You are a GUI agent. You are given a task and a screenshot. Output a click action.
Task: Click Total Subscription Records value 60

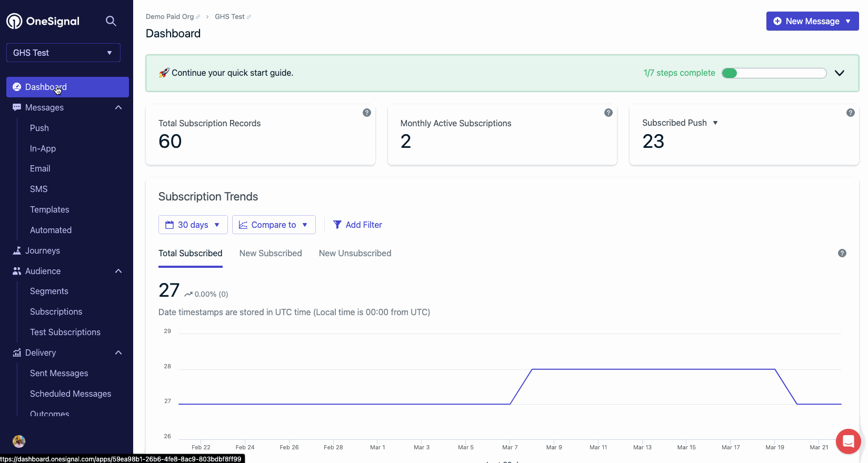pos(170,141)
